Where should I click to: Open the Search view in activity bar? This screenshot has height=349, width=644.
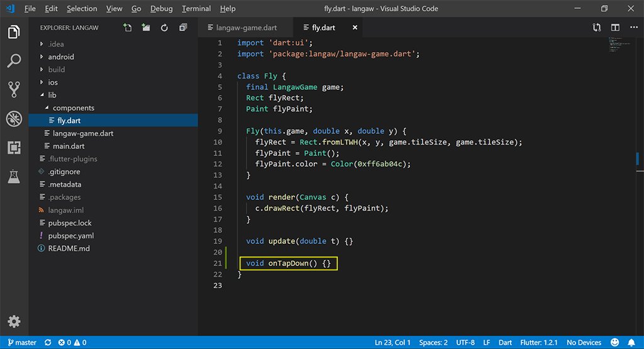[14, 61]
